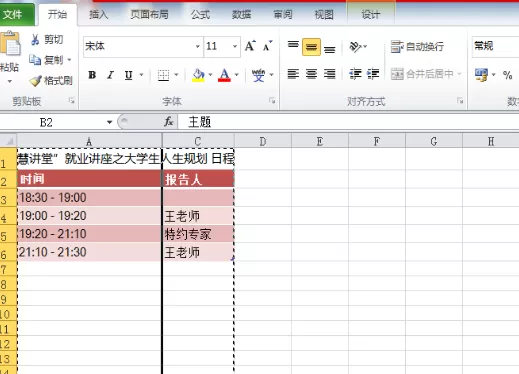
Task: Apply red font color A
Action: pyautogui.click(x=224, y=75)
